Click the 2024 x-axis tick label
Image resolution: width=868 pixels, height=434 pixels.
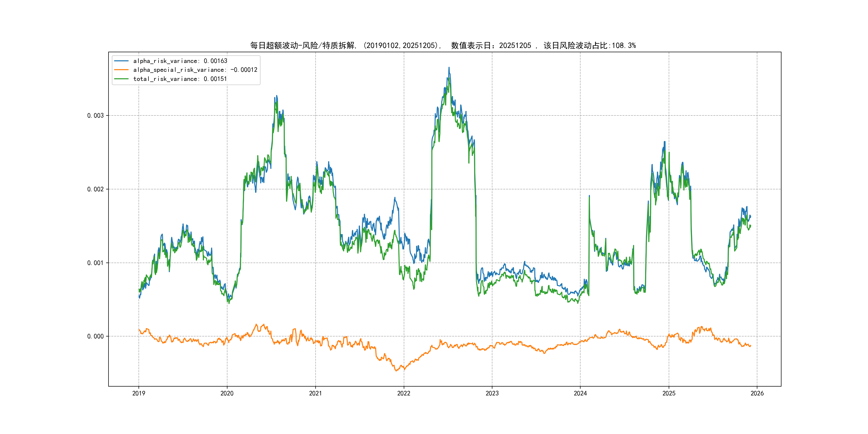click(580, 393)
